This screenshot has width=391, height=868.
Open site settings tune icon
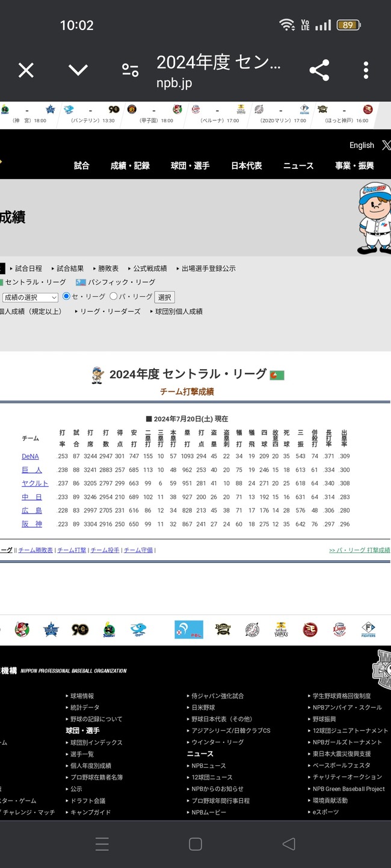(x=131, y=70)
